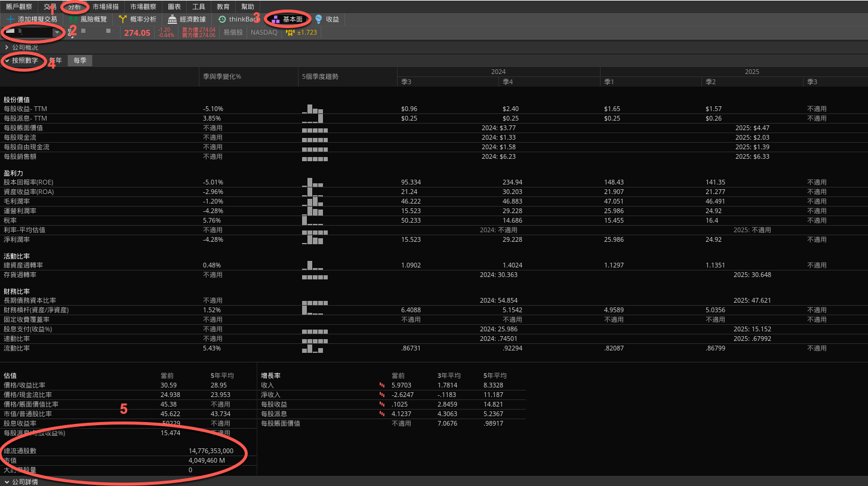Click the red trend icon beside 收入
This screenshot has height=486, width=868.
pos(383,385)
